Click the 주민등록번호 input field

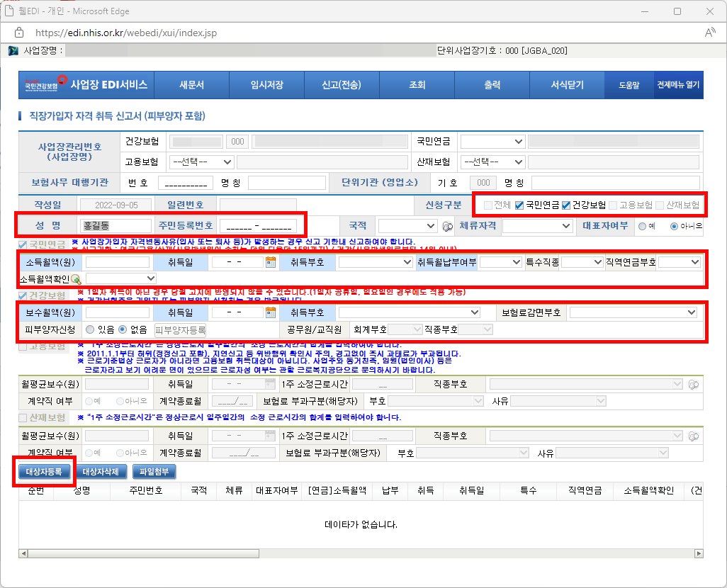tap(258, 226)
